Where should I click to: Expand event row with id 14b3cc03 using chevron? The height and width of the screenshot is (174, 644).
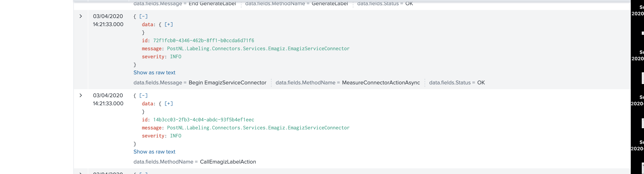click(81, 95)
